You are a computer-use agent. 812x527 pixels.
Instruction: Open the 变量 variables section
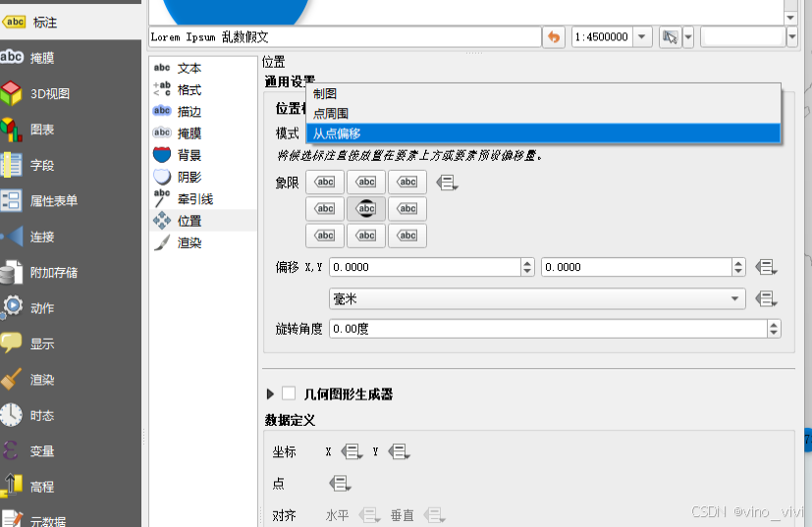(x=70, y=450)
